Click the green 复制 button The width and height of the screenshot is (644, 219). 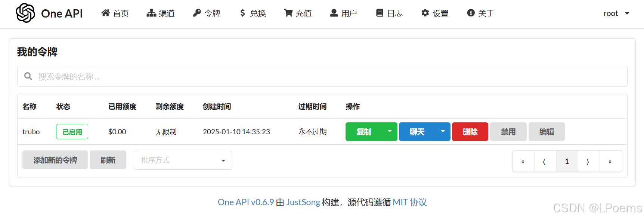click(364, 132)
